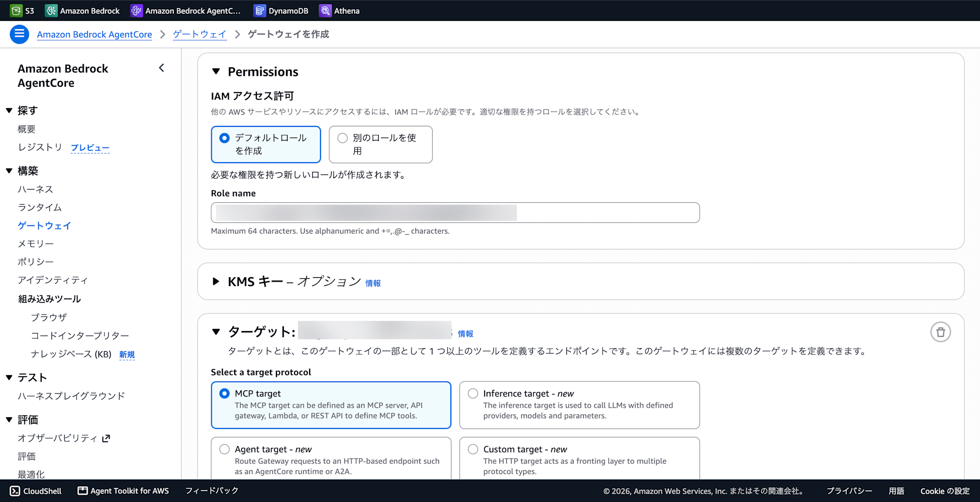Open メモリー in the sidebar

pyautogui.click(x=36, y=243)
